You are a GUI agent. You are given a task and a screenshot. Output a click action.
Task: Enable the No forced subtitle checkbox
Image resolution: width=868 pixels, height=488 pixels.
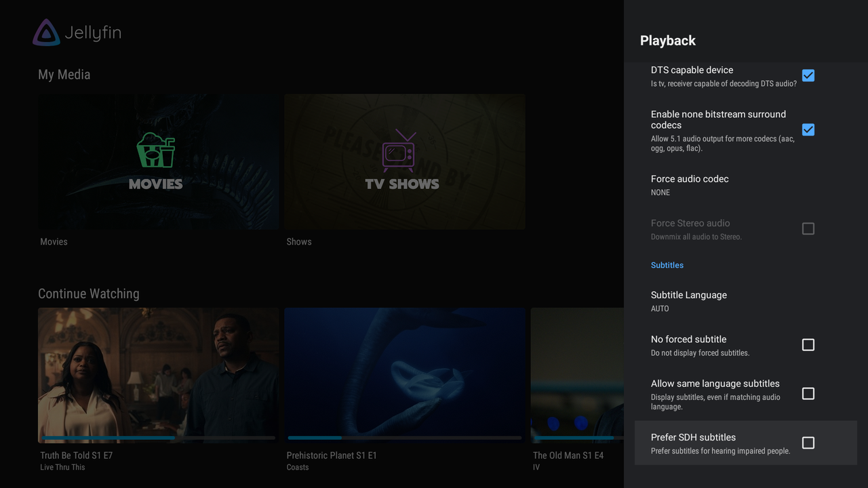point(808,345)
